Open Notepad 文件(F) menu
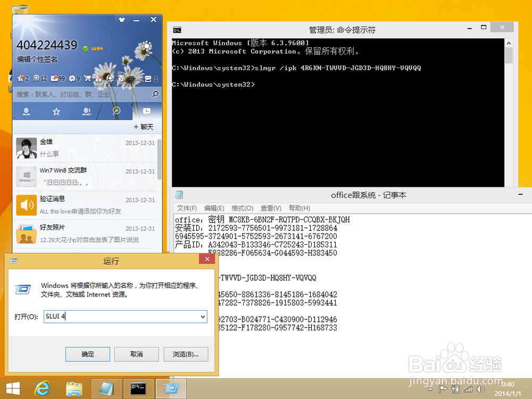 [187, 209]
